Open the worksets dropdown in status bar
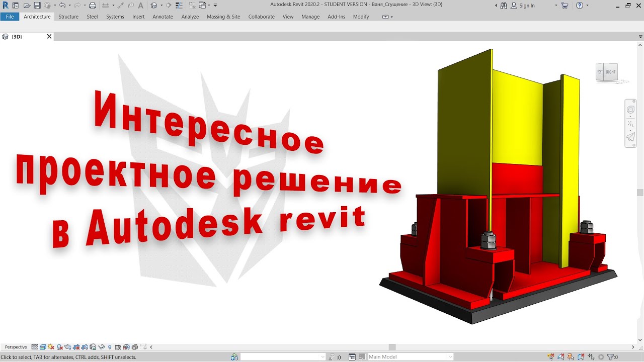Viewport: 644px width, 362px height. coord(283,357)
